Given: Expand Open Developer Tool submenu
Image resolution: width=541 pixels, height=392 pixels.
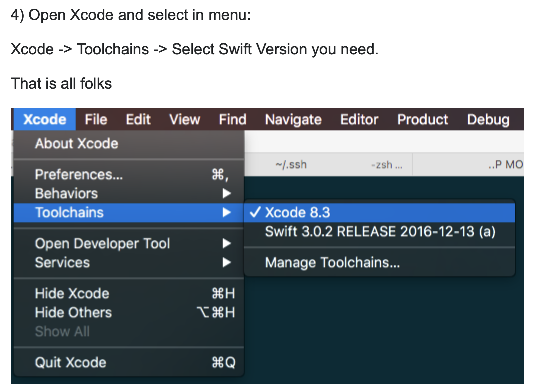Looking at the screenshot, I should tap(129, 244).
